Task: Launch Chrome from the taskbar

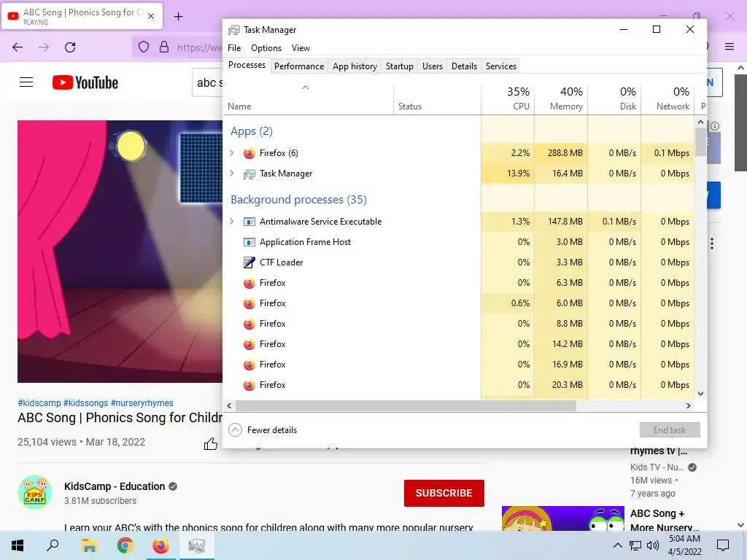Action: (125, 545)
